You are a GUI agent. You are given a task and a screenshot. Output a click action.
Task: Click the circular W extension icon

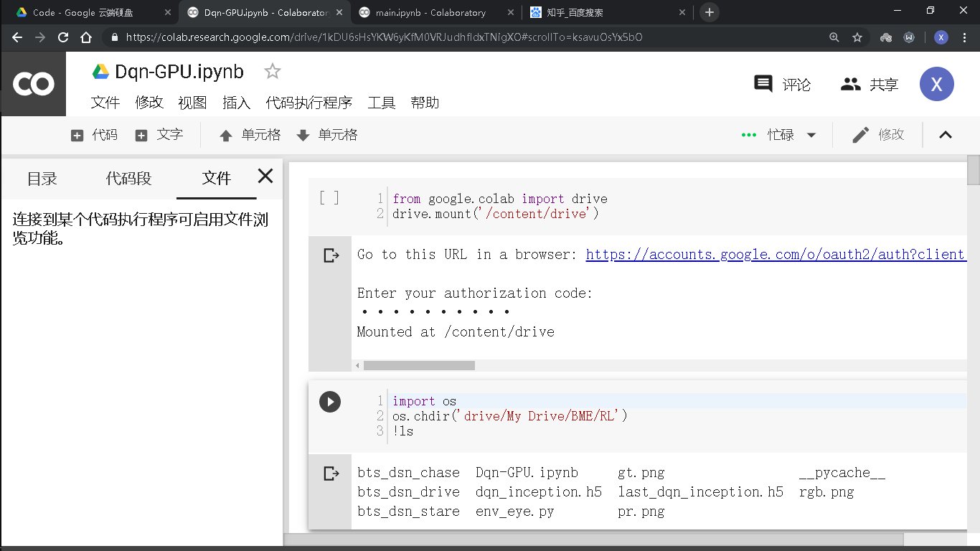[909, 37]
